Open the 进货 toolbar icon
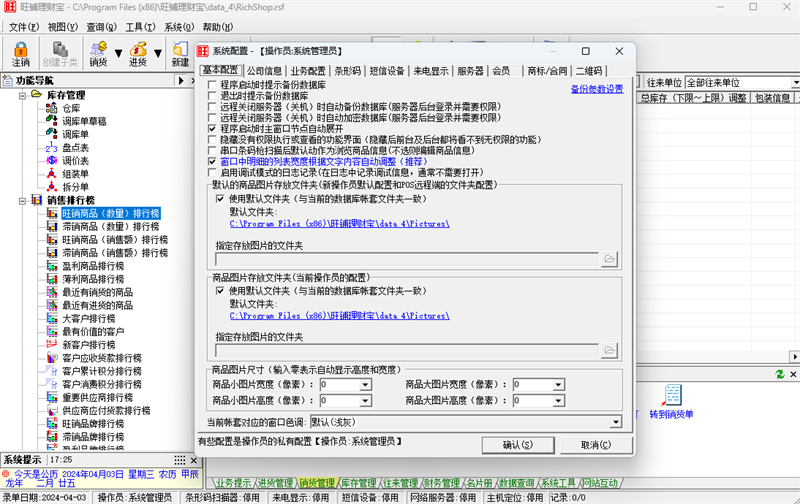The height and width of the screenshot is (504, 800). coord(138,54)
